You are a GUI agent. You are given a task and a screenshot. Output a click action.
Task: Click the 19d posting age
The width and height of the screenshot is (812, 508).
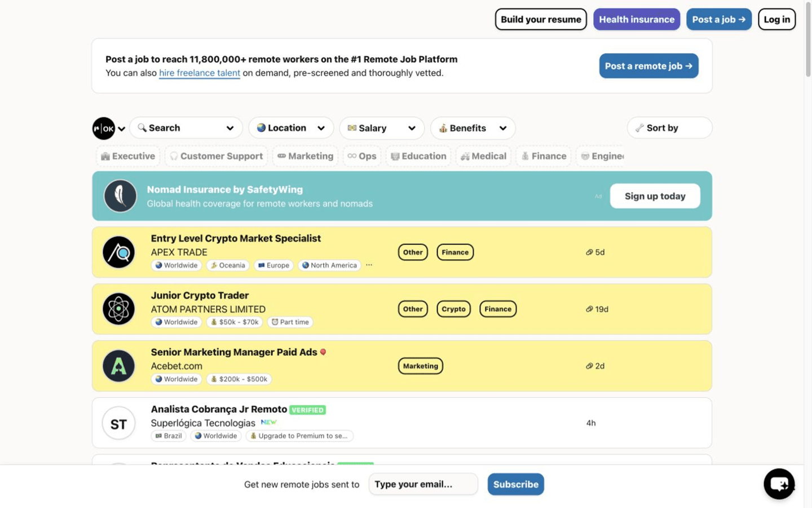[x=597, y=309]
